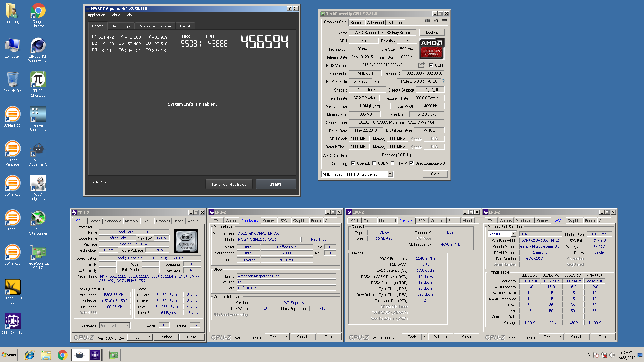The image size is (644, 362).
Task: Click the Chrome taskbar icon
Action: [62, 355]
